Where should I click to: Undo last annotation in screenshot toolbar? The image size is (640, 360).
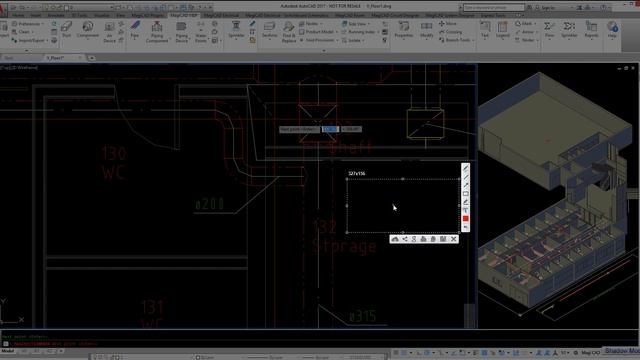coord(465,227)
